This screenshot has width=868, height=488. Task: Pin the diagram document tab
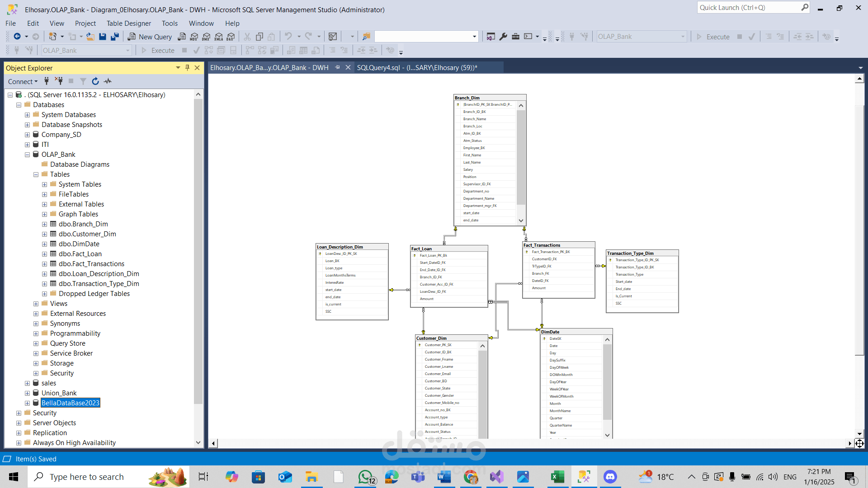337,67
